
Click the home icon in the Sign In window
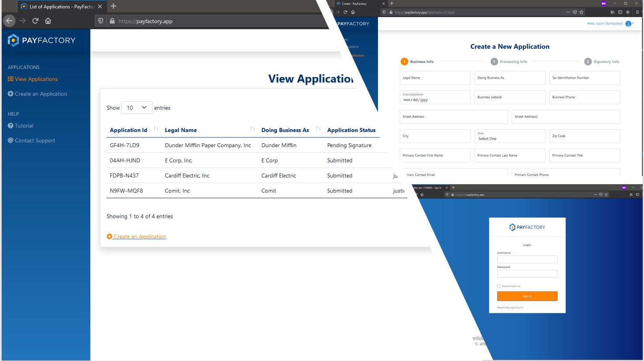click(422, 195)
